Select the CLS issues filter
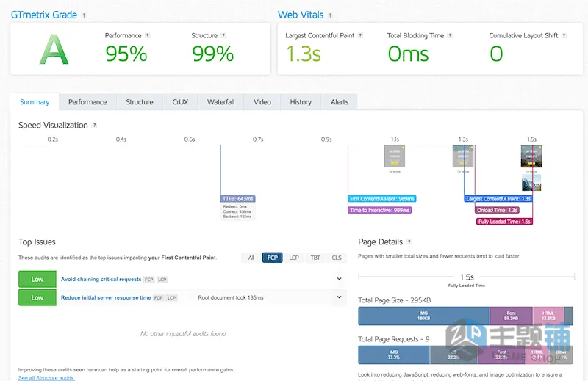 [x=337, y=258]
